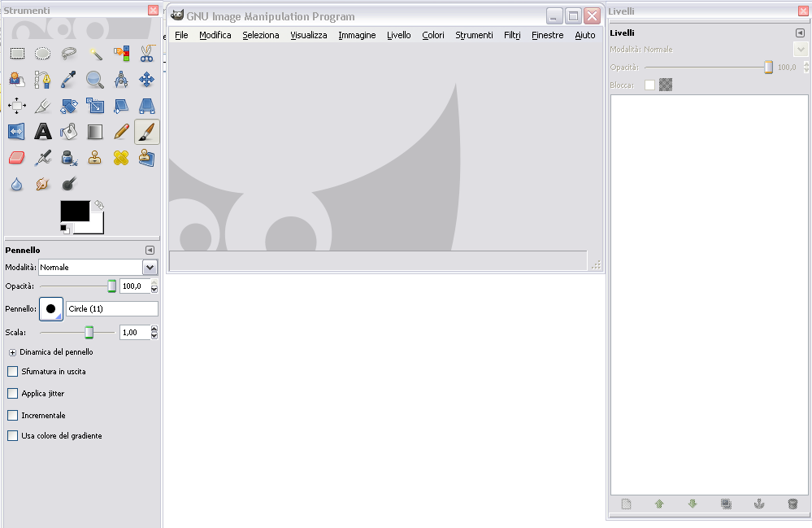
Task: Activate the Blend gradient tool
Action: coord(95,132)
